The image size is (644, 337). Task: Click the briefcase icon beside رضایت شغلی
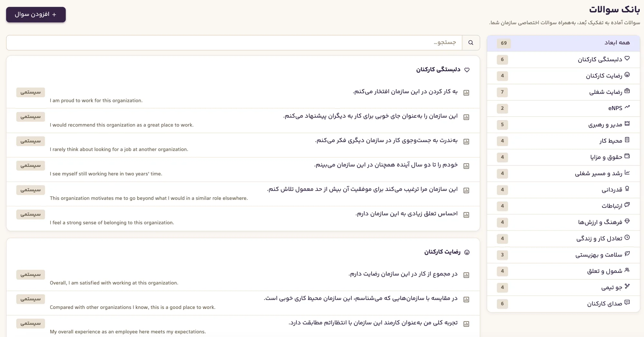[627, 91]
